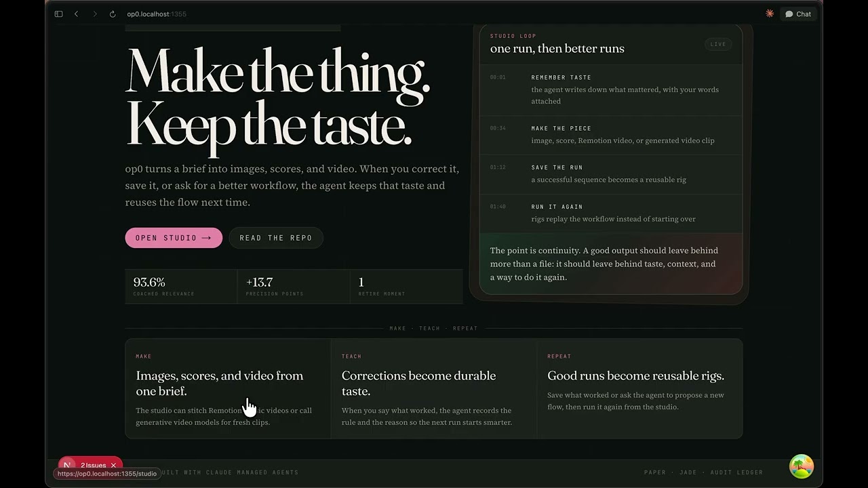Select the RUN IT AGAIN step row
Viewport: 868px width, 488px height.
[x=611, y=213]
